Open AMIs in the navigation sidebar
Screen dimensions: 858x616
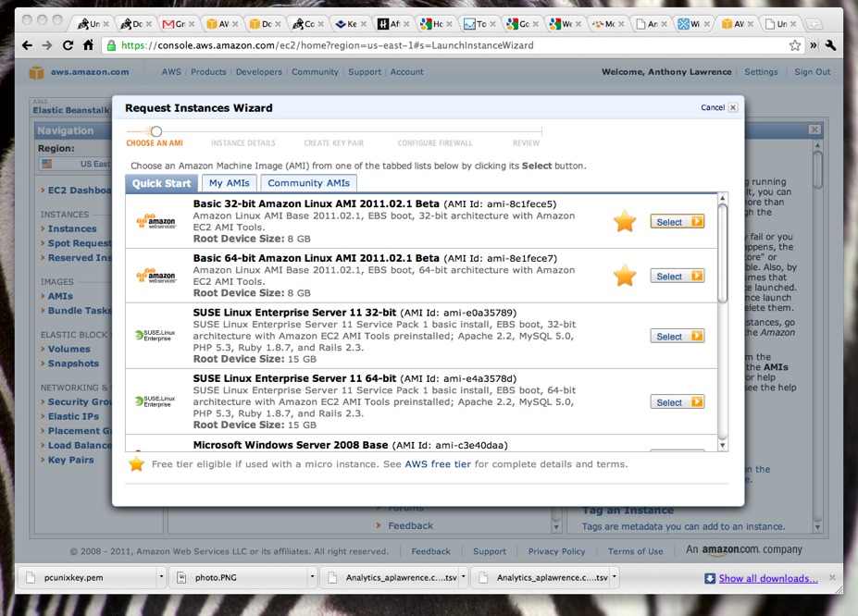60,296
